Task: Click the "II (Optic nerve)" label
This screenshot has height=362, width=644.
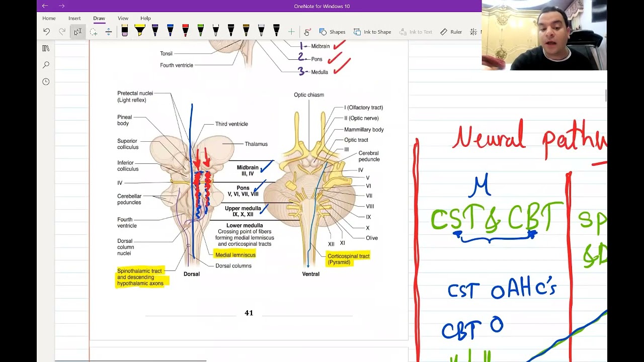Action: (x=361, y=118)
